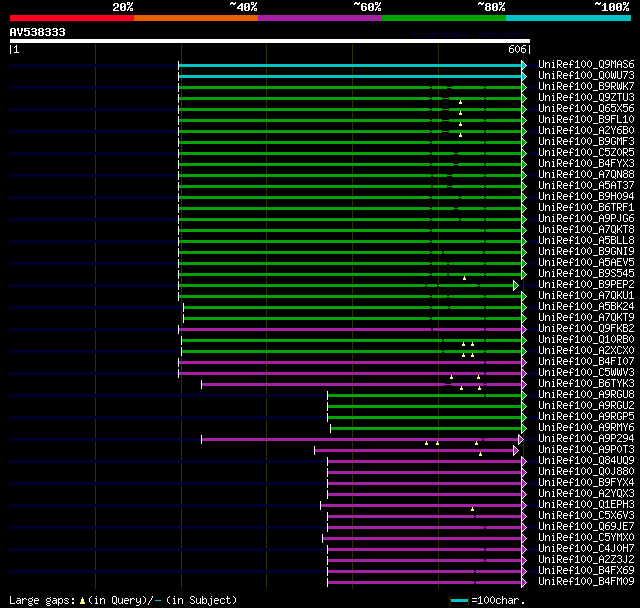This screenshot has height=608, width=640.
Task: Click the UniRef100_A2YQX3 label
Action: (x=586, y=494)
